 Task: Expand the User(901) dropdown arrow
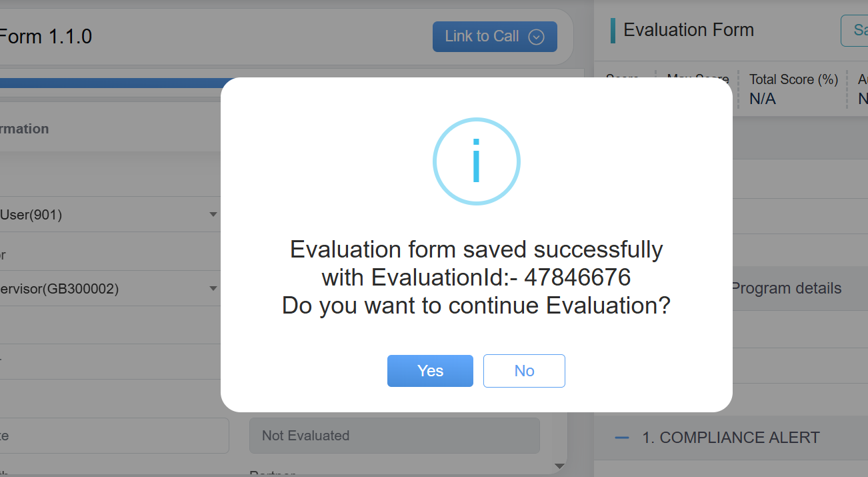pos(213,215)
